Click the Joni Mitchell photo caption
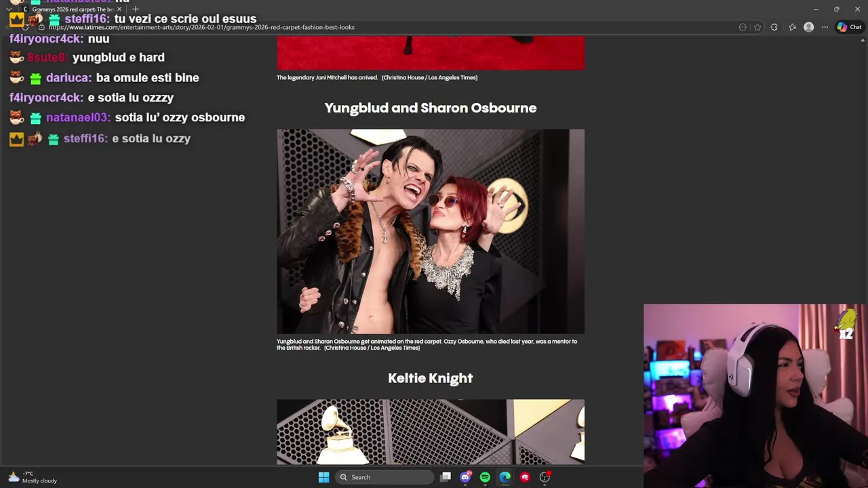The width and height of the screenshot is (868, 488). [x=377, y=77]
